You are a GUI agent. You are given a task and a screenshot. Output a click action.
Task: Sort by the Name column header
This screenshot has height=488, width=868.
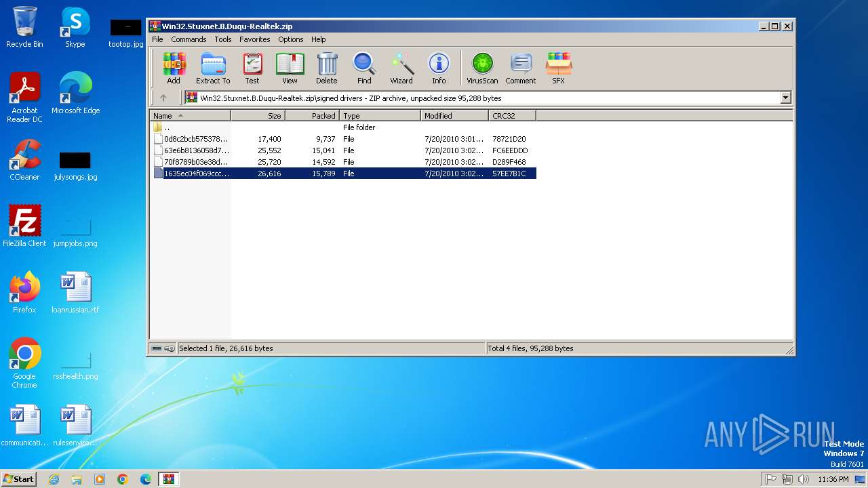coord(190,116)
